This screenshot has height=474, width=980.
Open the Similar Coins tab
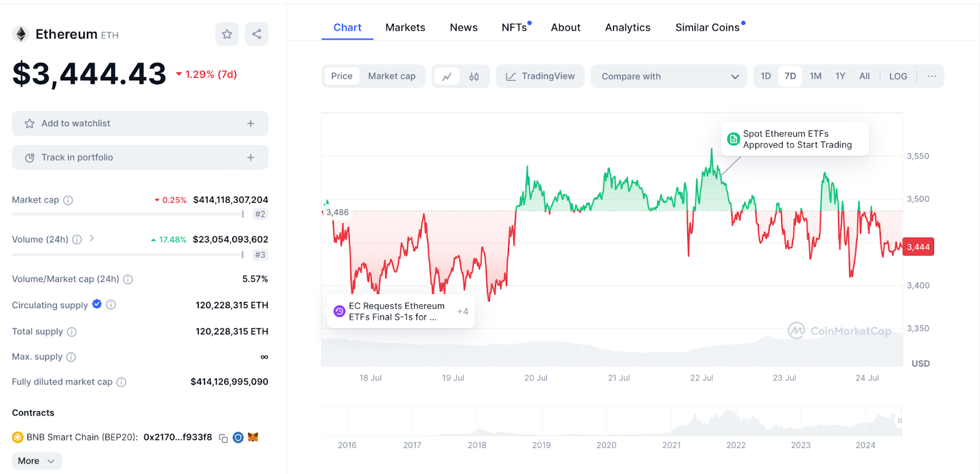[x=707, y=28]
